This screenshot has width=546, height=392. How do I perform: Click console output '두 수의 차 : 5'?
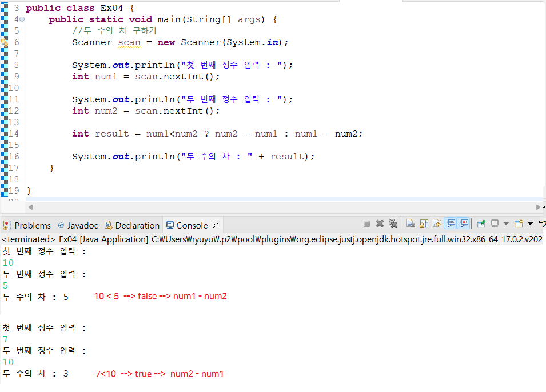(35, 297)
